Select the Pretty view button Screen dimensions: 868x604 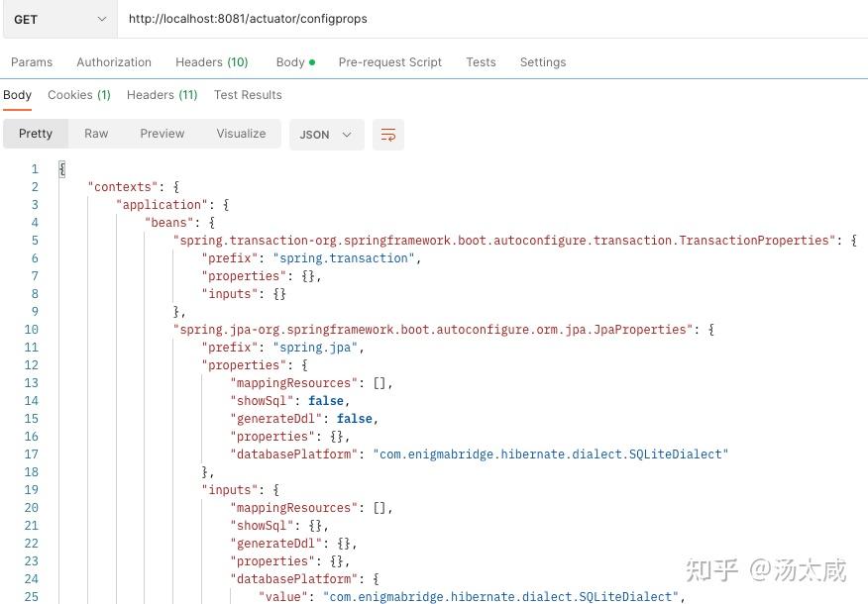point(36,134)
